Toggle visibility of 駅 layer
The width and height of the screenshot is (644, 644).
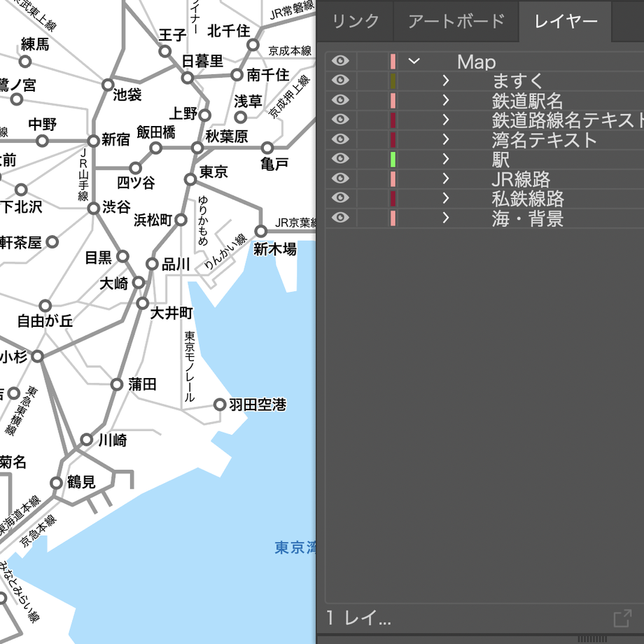340,158
